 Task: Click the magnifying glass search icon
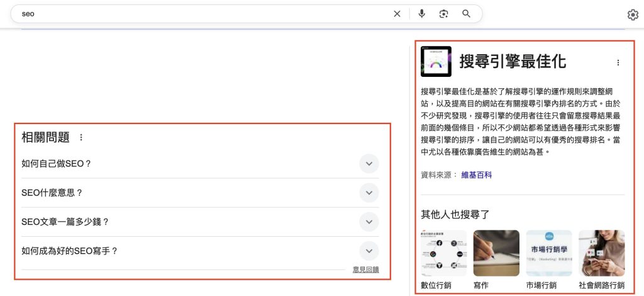(466, 14)
